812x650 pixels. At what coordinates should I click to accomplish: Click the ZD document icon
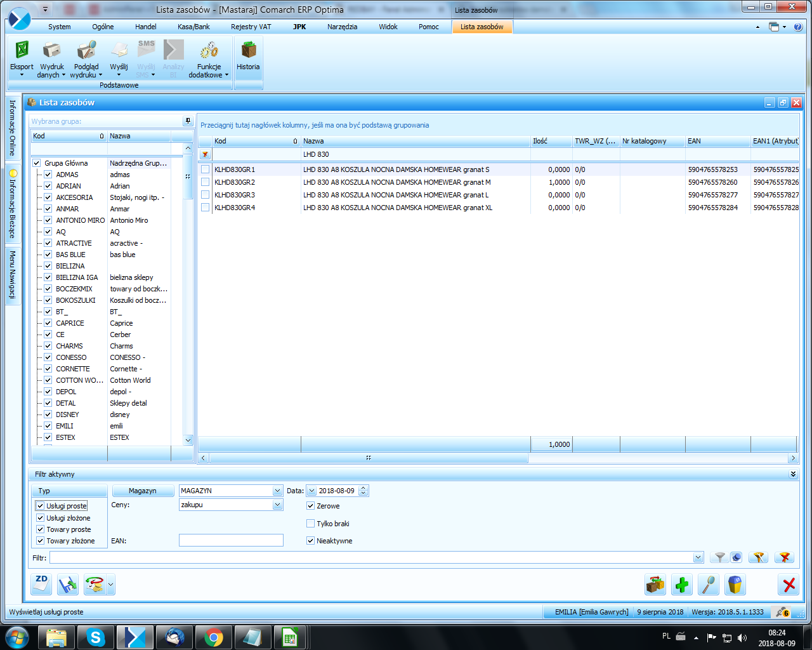click(41, 584)
